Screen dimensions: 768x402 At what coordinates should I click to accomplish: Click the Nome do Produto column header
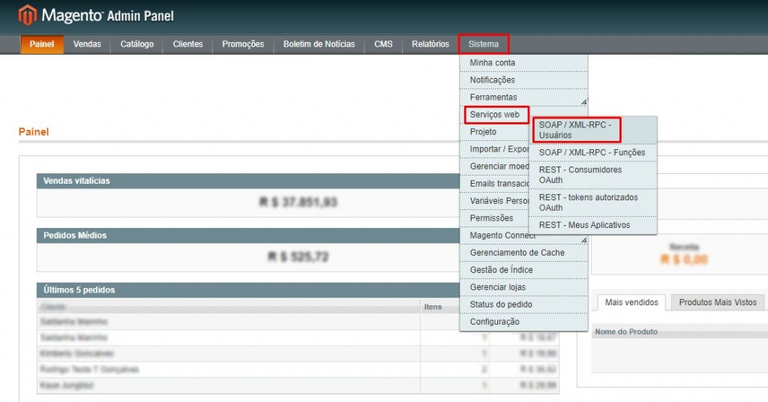coord(626,332)
